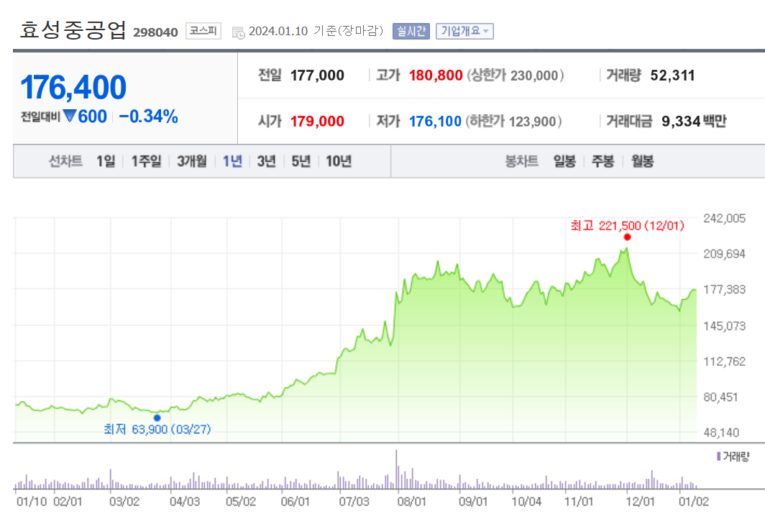
Task: Click the calendar clock icon beside date
Action: coord(238,32)
